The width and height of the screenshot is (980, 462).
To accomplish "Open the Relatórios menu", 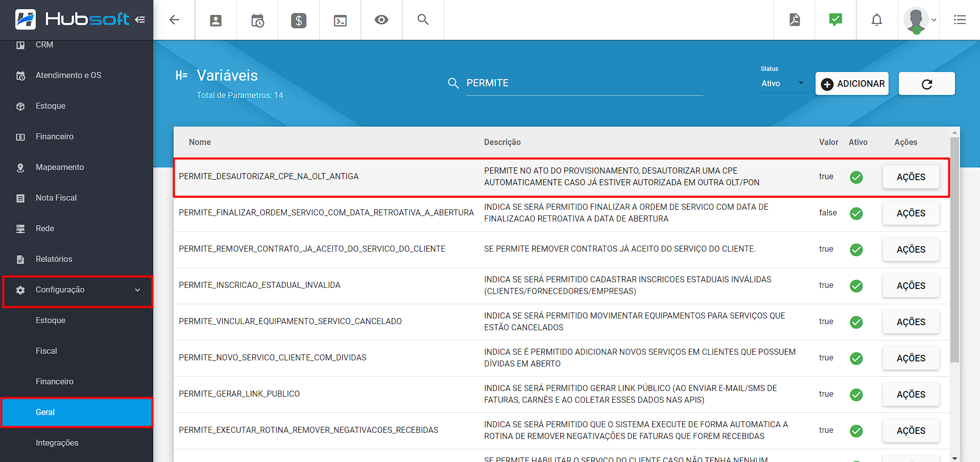I will pos(77,259).
